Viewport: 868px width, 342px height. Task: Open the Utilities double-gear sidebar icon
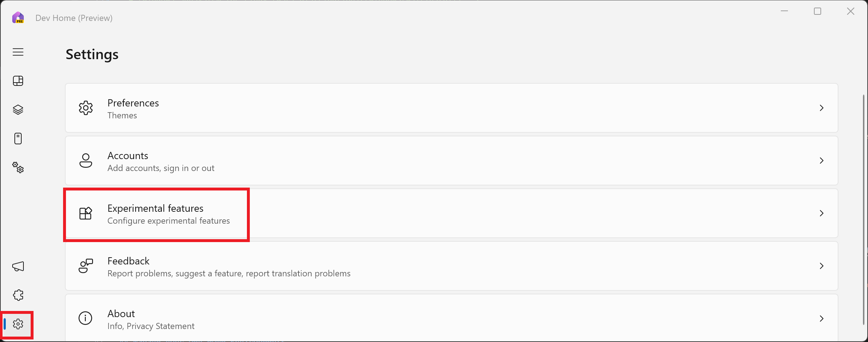tap(18, 167)
